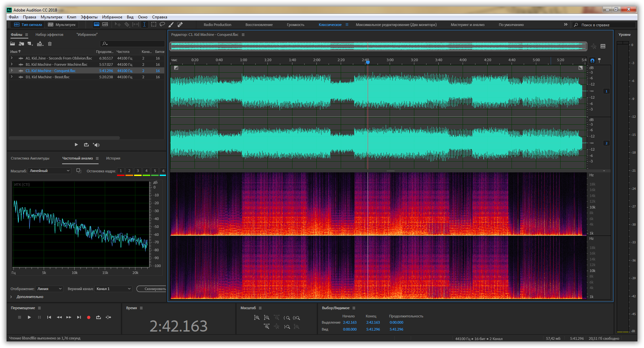Select the Marquee Selection tool
Screen dimensions: 644x348
(x=153, y=24)
